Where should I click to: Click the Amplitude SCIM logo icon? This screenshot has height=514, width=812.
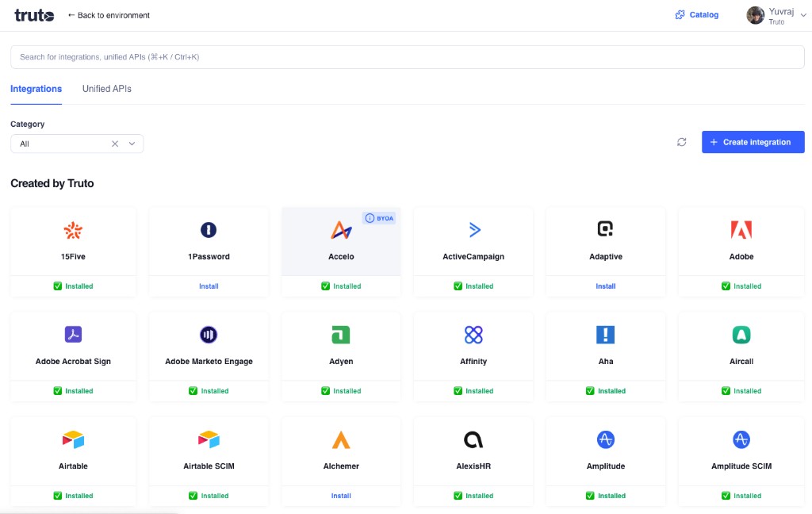pos(741,439)
